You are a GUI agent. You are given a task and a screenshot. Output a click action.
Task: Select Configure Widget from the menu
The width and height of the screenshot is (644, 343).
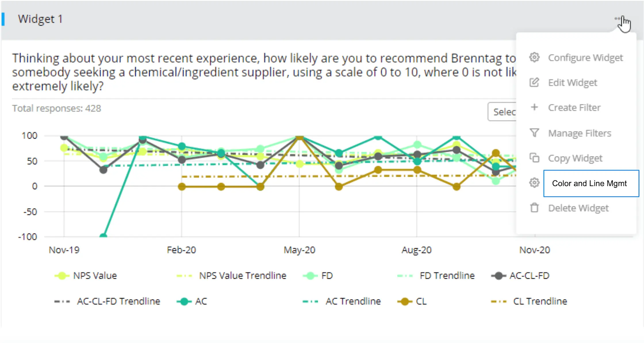[x=585, y=58]
